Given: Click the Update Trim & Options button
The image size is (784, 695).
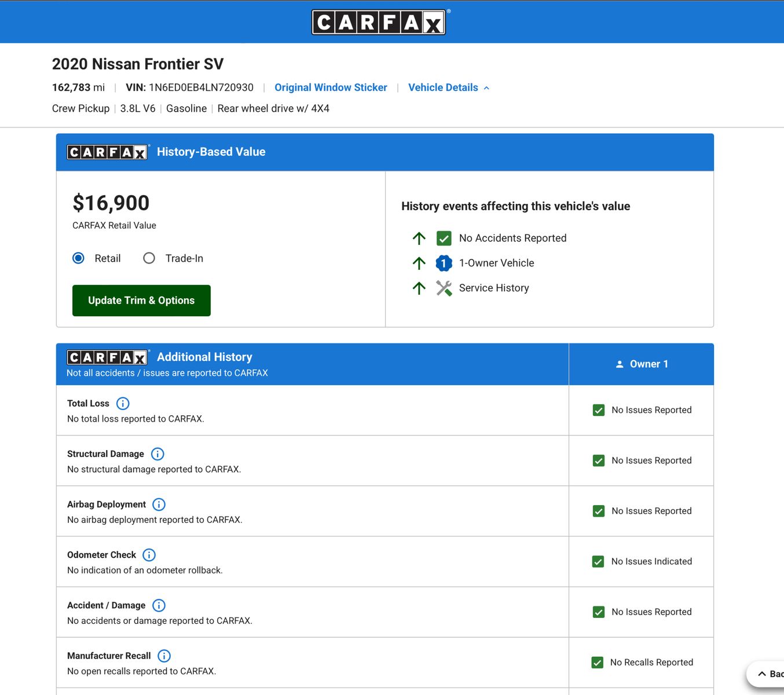Looking at the screenshot, I should [x=141, y=301].
